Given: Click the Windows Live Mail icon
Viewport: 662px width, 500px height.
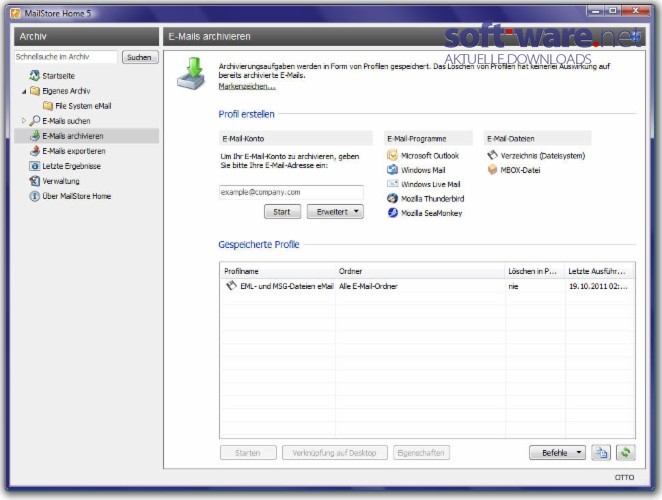Looking at the screenshot, I should 392,184.
